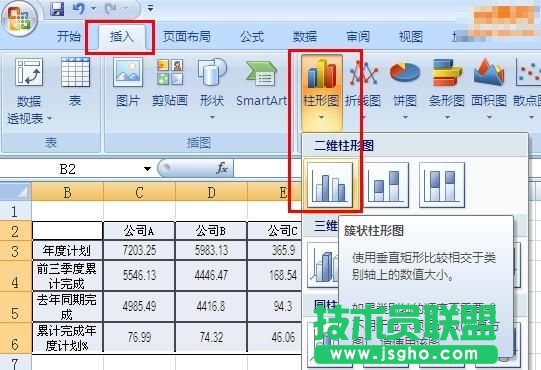This screenshot has width=541, height=370.
Task: Expand the 面积图 dropdown arrow
Action: point(489,118)
